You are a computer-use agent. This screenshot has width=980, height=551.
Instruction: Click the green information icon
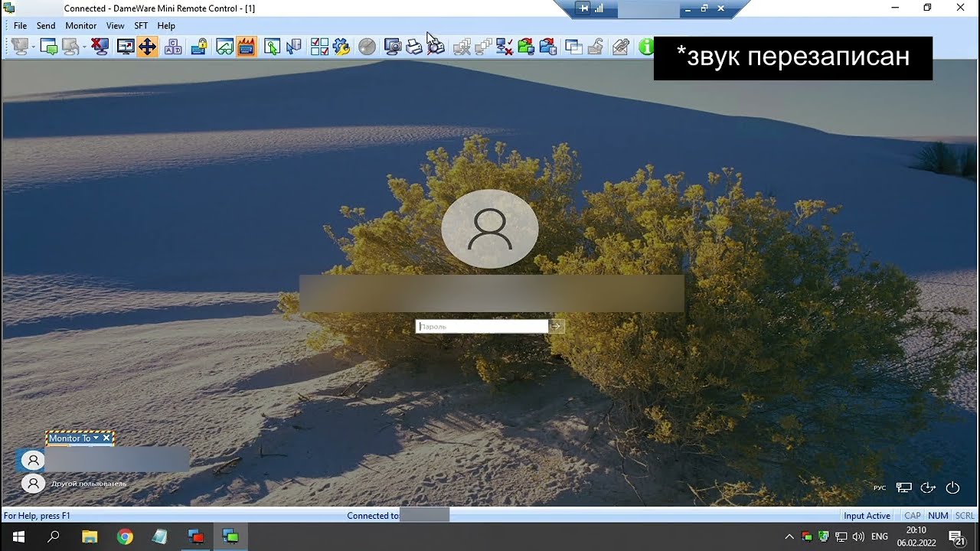[646, 47]
